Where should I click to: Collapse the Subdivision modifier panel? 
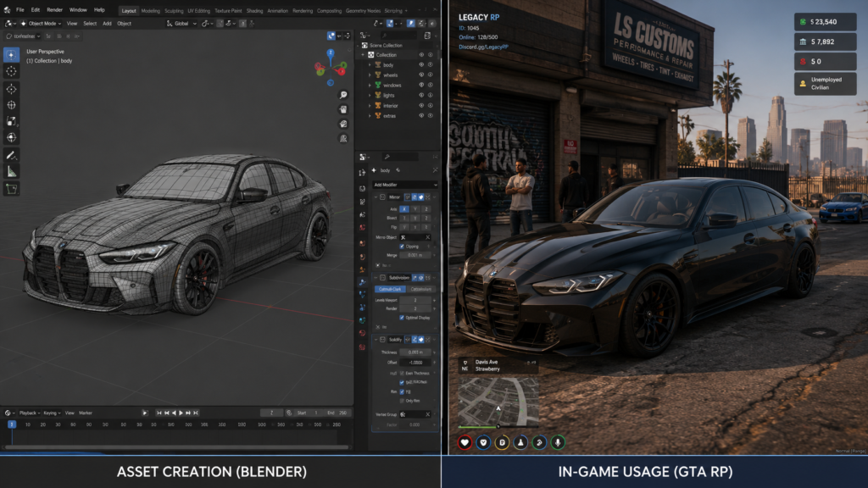(x=376, y=278)
